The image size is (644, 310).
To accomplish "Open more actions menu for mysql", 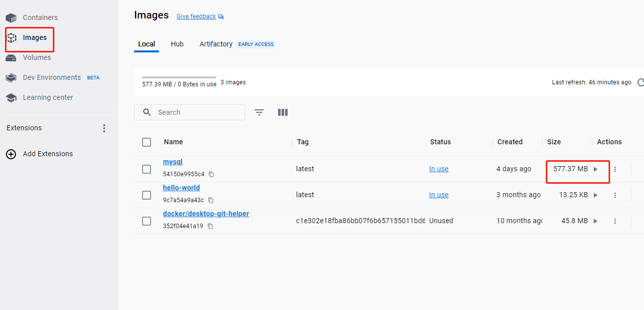I will coord(615,169).
